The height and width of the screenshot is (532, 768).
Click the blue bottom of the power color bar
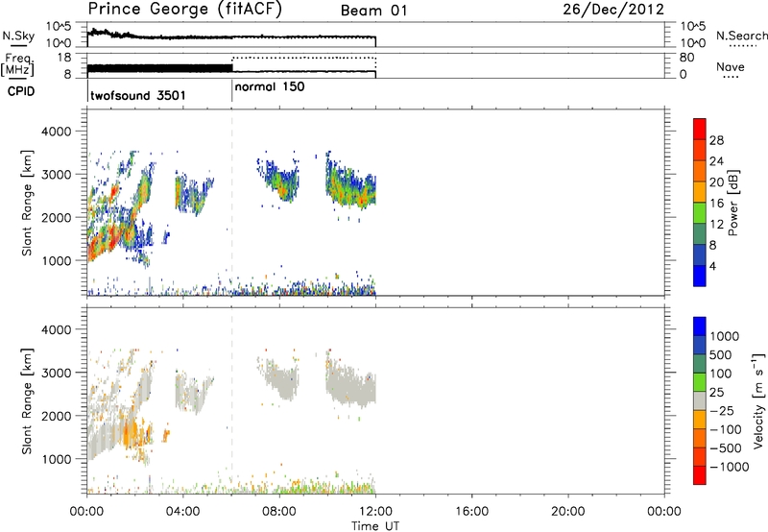(x=700, y=276)
